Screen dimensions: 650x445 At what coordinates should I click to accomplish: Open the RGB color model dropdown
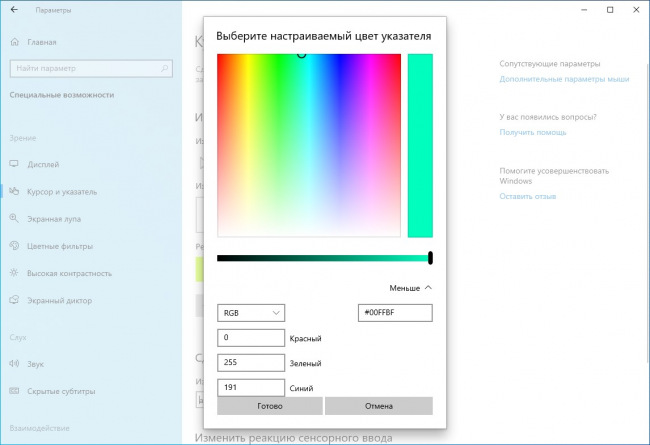click(x=251, y=313)
